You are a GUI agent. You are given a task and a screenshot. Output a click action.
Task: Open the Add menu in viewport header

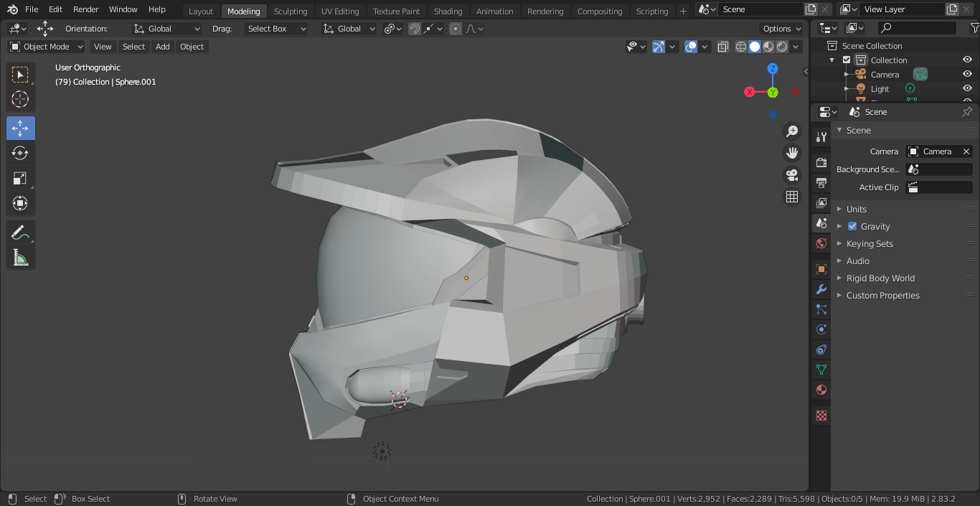click(x=163, y=47)
